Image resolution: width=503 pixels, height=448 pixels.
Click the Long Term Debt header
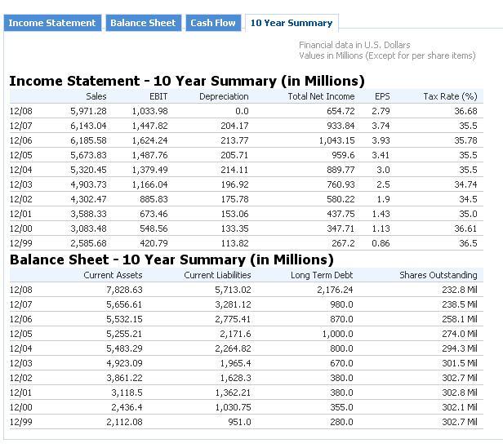click(322, 275)
